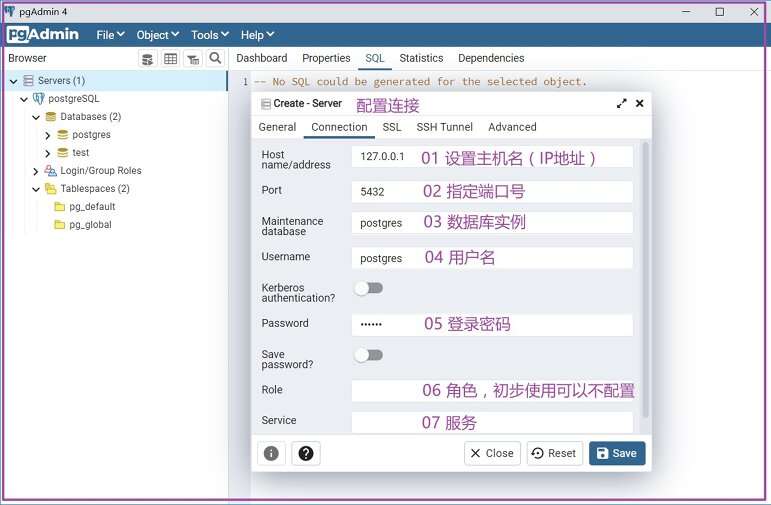Click the pgAdmin logo in the header
This screenshot has width=771, height=505.
(x=43, y=34)
